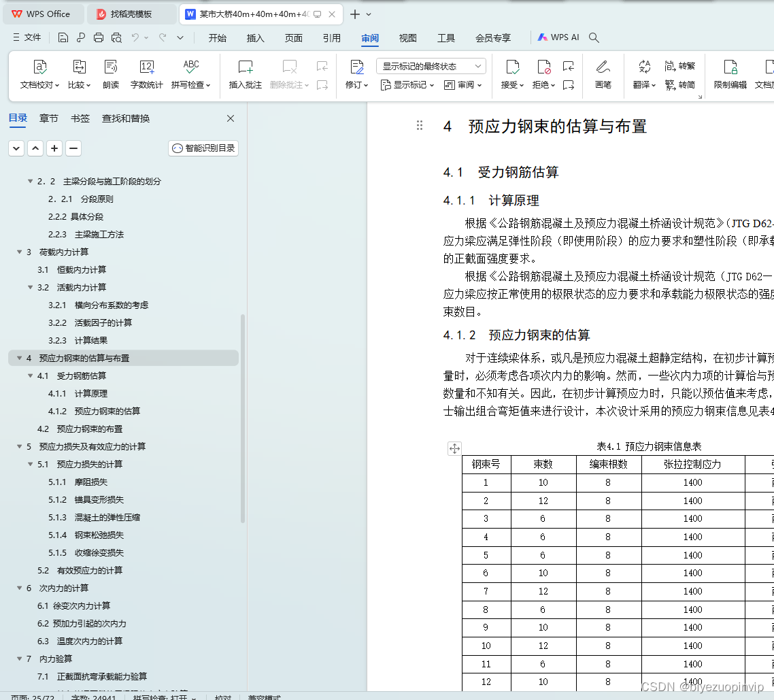774x700 pixels.
Task: Convert text with 繁转简
Action: (x=679, y=85)
